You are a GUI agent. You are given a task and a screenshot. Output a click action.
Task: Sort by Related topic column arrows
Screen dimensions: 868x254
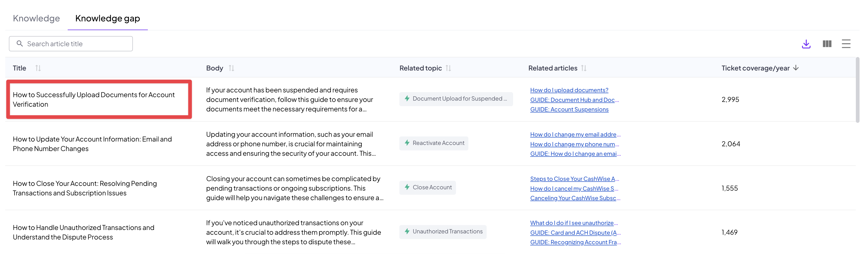pos(449,68)
